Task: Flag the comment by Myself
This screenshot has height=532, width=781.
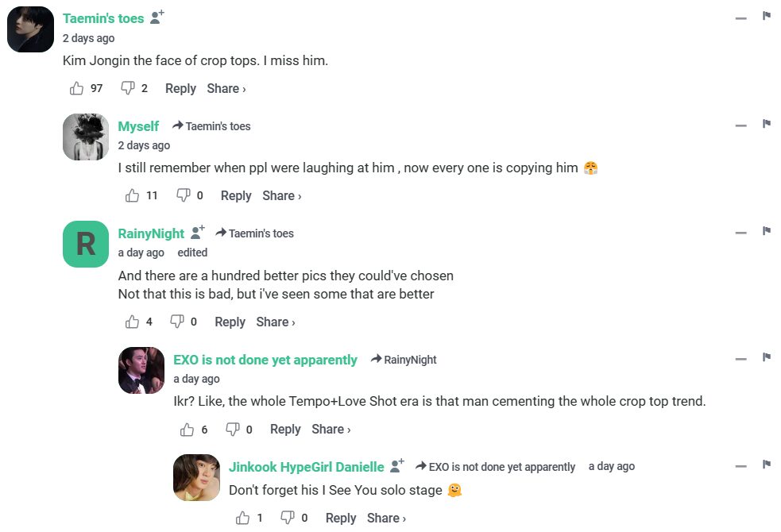Action: click(x=767, y=124)
